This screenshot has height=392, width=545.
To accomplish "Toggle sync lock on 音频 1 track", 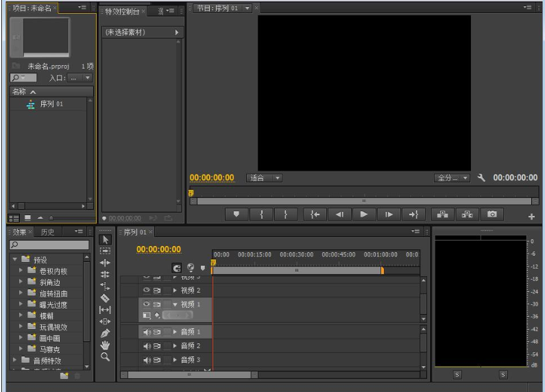I will 157,332.
